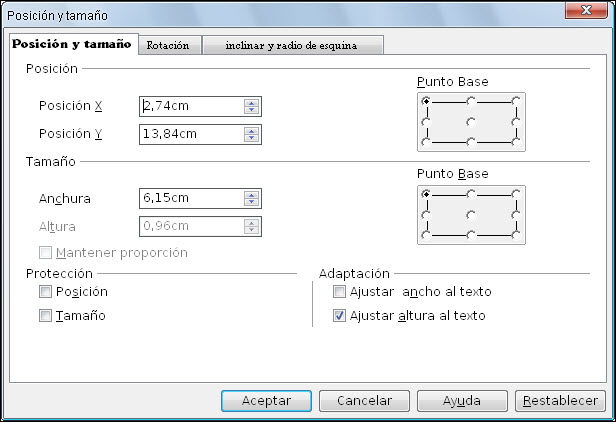Screen dimensions: 616x422
Task: Decrease Posición X with down arrow
Action: tap(251, 110)
